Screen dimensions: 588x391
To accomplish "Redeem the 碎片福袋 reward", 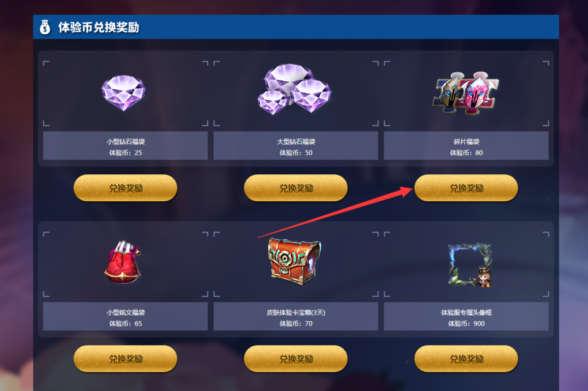I will [x=466, y=188].
